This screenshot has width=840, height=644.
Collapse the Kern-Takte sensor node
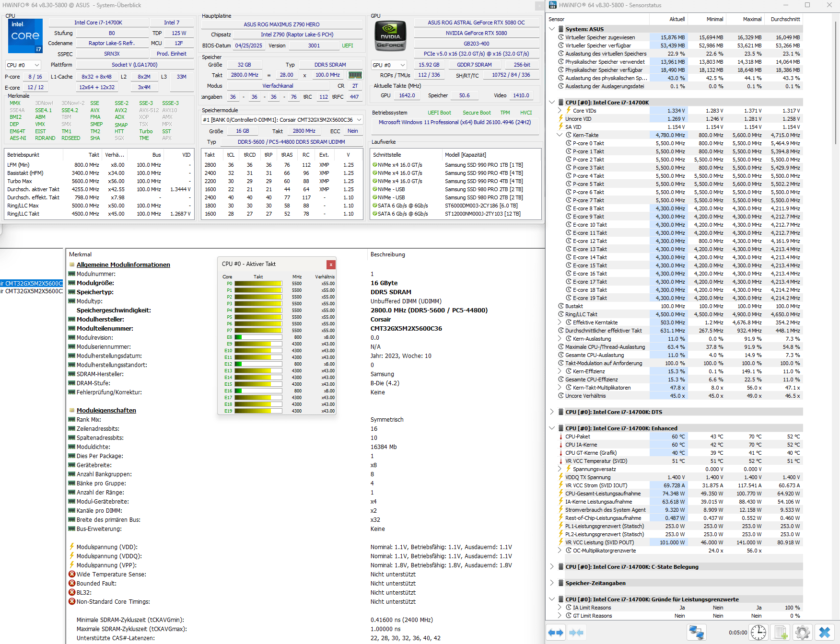(x=560, y=135)
